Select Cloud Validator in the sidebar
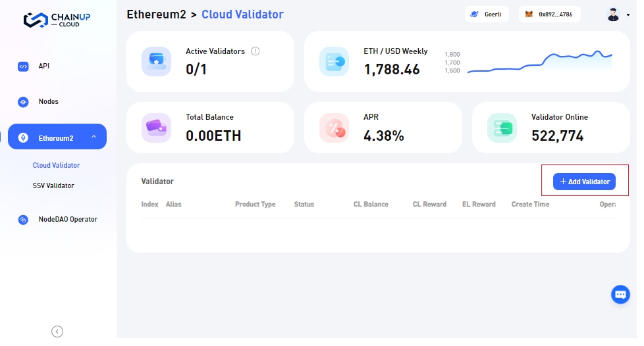This screenshot has width=644, height=346. tap(57, 166)
